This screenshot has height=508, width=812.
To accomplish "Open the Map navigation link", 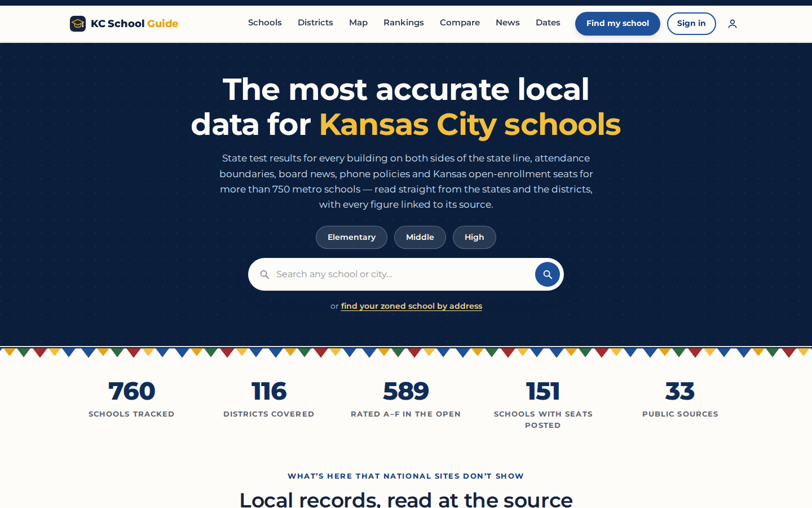I will point(358,23).
